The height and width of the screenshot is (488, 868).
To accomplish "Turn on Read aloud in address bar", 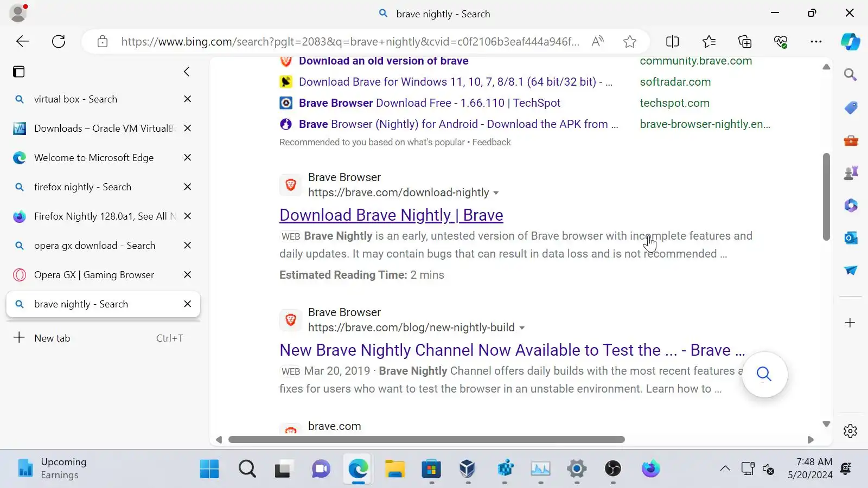I will point(597,42).
